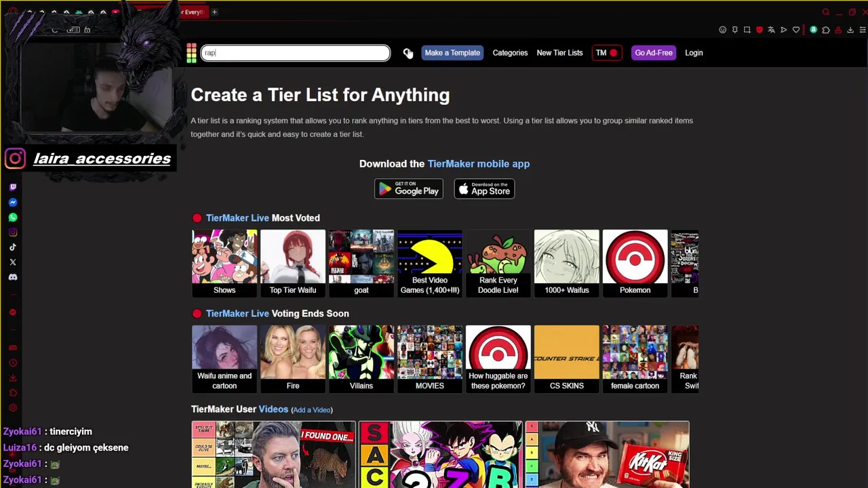Click the send/flow arrow icon
The image size is (868, 488).
784,30
